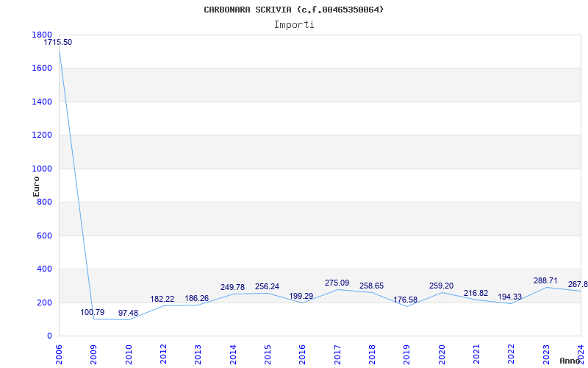Click the 200 y-axis tick label
This screenshot has height=368, width=588.
pos(44,302)
